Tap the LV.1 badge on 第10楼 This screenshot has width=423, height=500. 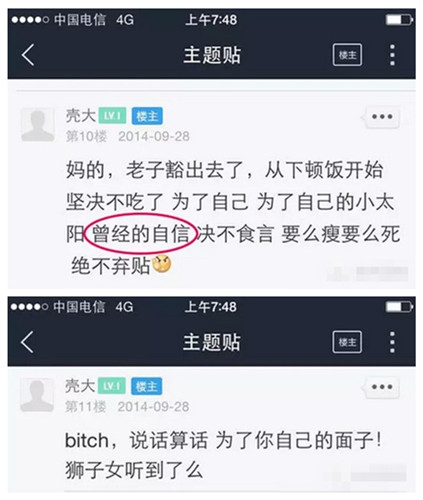[x=112, y=116]
